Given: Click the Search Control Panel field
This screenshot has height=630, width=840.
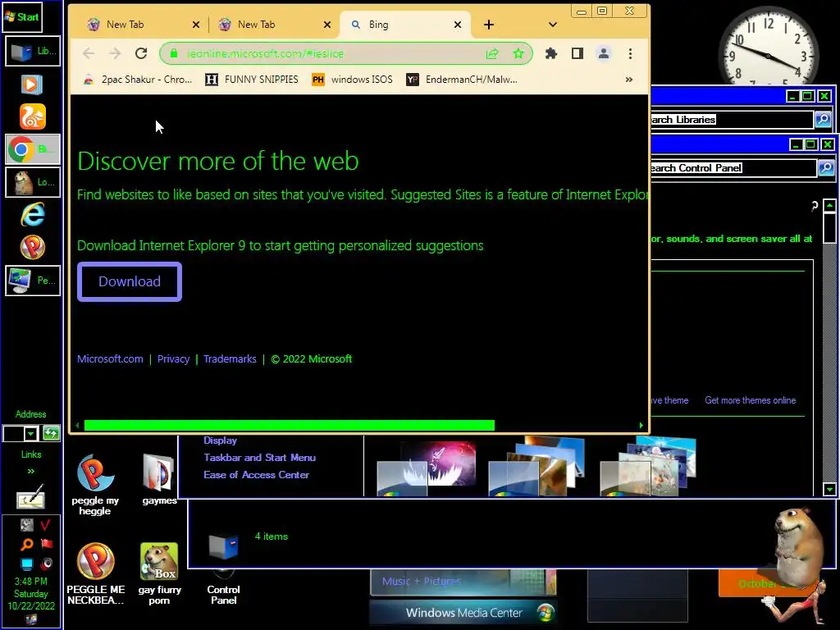Looking at the screenshot, I should [x=733, y=168].
